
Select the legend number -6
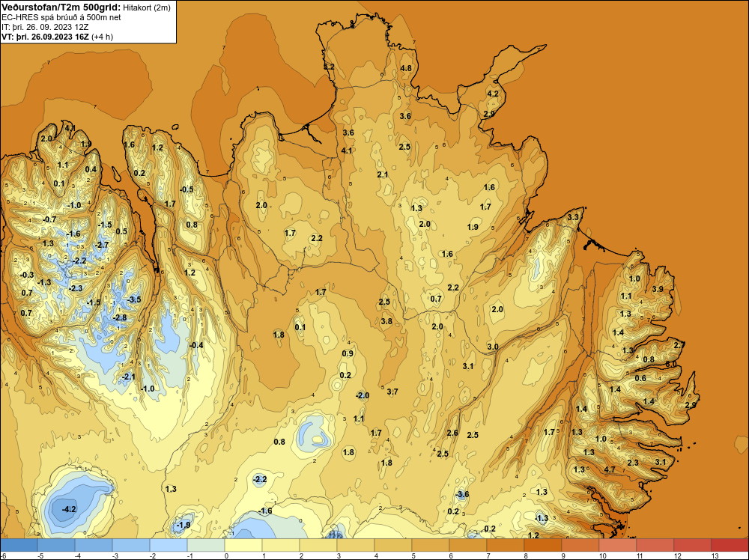4,556
